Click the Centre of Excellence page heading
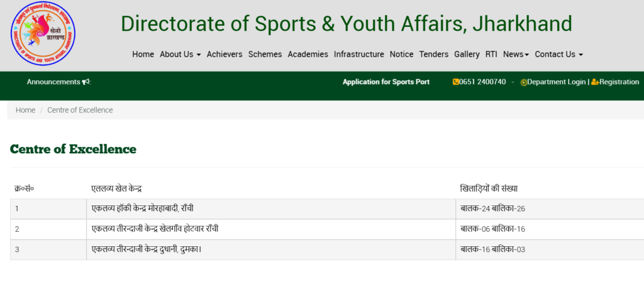The height and width of the screenshot is (294, 644). pyautogui.click(x=73, y=150)
